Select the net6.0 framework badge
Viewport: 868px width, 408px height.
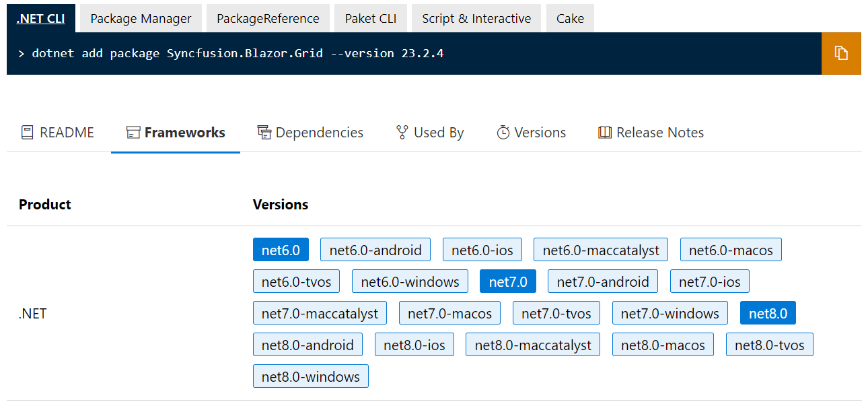tap(281, 249)
